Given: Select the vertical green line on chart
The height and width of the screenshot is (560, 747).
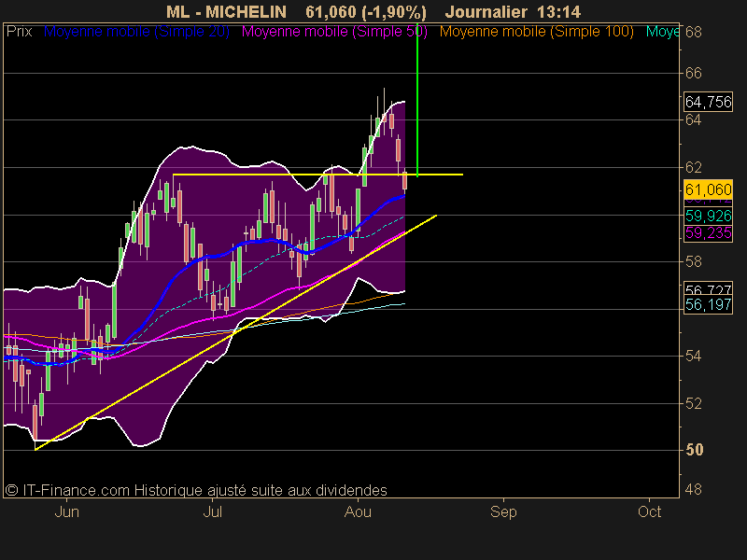Looking at the screenshot, I should [x=417, y=100].
